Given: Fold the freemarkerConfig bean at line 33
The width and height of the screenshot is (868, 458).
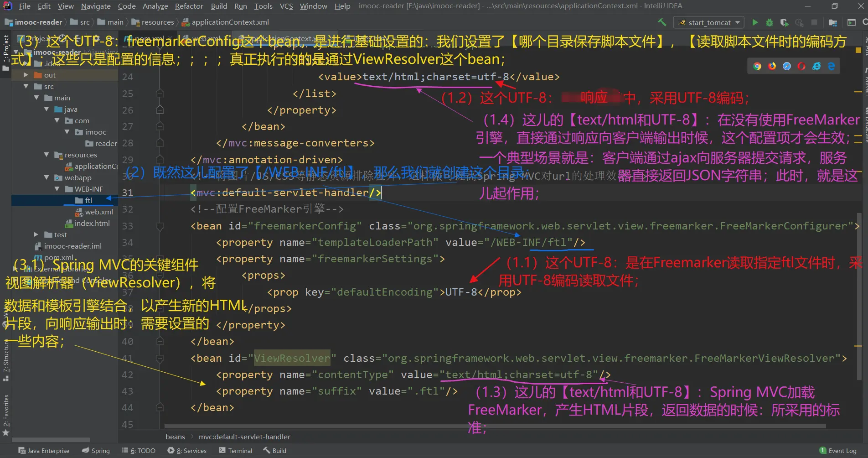Looking at the screenshot, I should coord(160,226).
